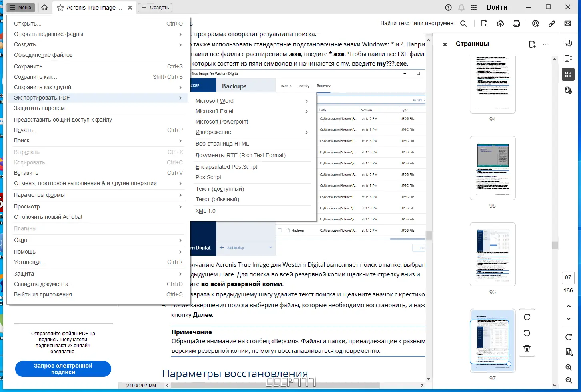Upload the file to cloud storage
This screenshot has width=581, height=392.
tap(500, 23)
